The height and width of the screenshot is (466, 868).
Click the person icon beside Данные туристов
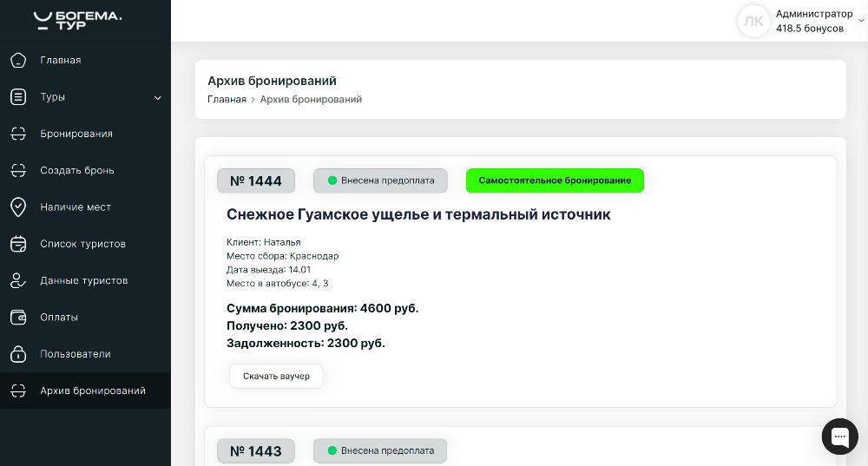coord(18,280)
